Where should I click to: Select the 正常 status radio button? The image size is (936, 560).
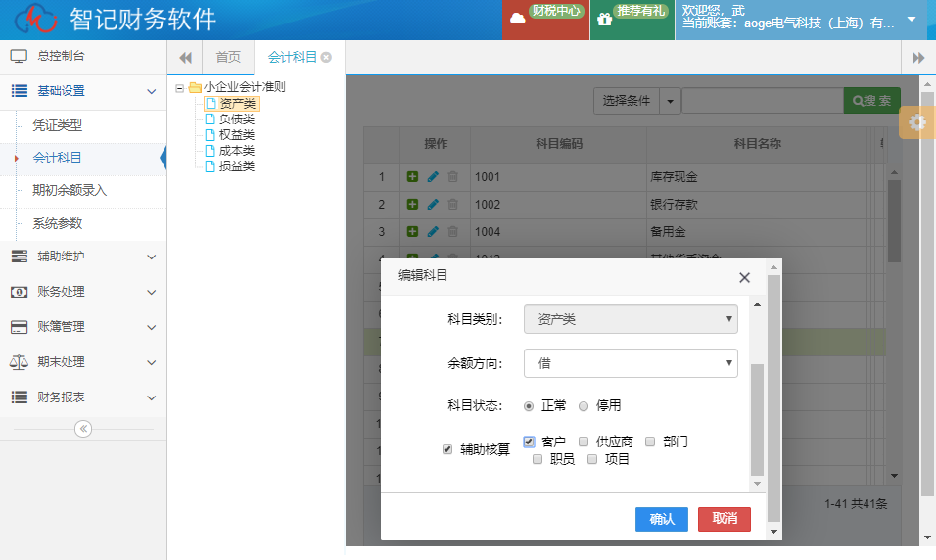pos(529,406)
